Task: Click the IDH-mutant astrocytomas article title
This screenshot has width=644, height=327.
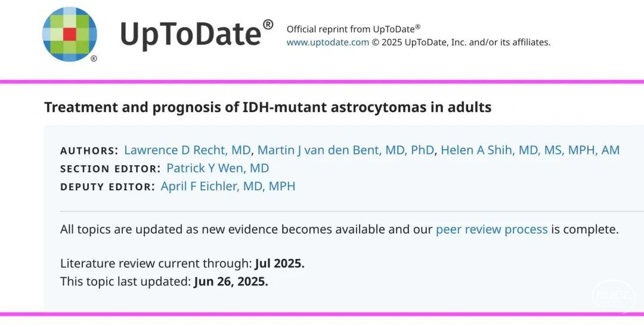Action: (268, 107)
